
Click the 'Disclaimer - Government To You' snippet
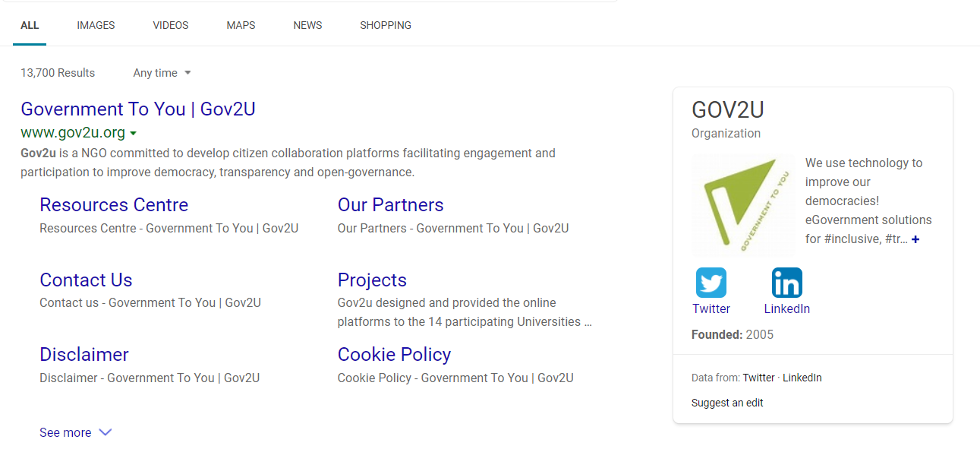pyautogui.click(x=150, y=378)
